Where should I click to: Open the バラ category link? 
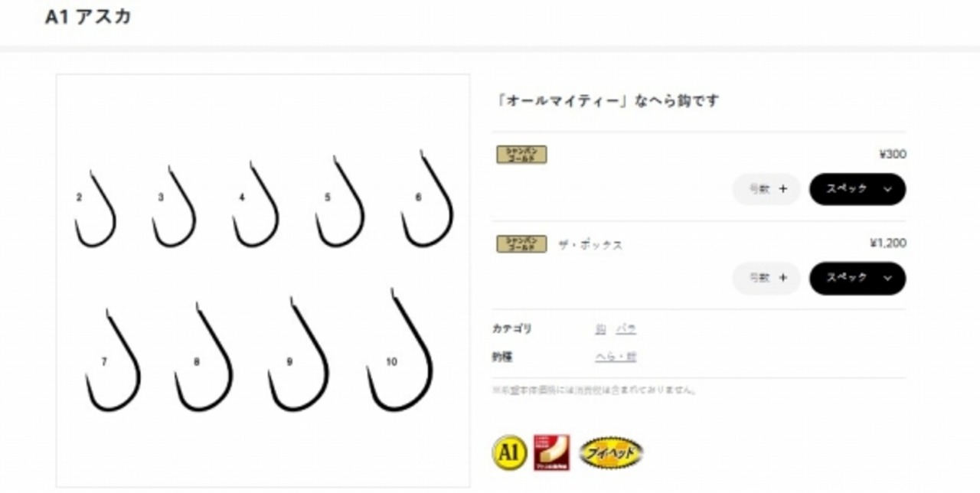pyautogui.click(x=626, y=328)
